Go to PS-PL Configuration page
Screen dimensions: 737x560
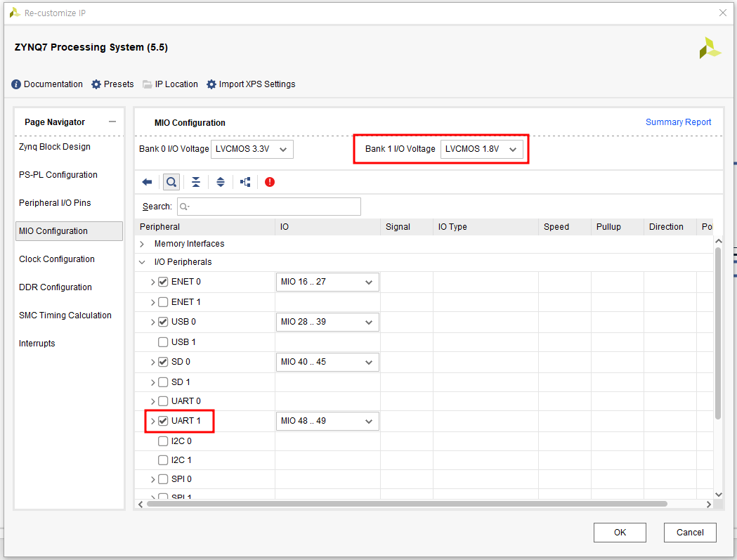pyautogui.click(x=58, y=175)
